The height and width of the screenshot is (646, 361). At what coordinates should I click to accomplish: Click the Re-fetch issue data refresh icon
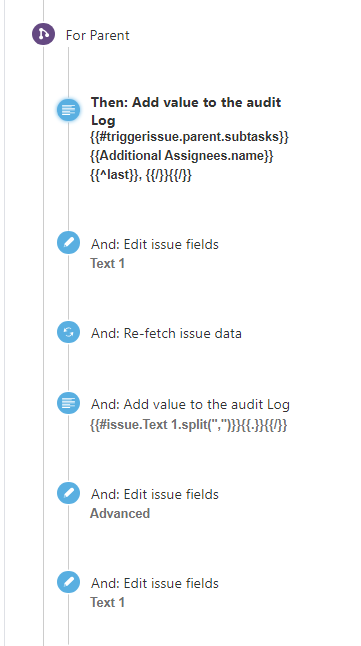click(68, 332)
